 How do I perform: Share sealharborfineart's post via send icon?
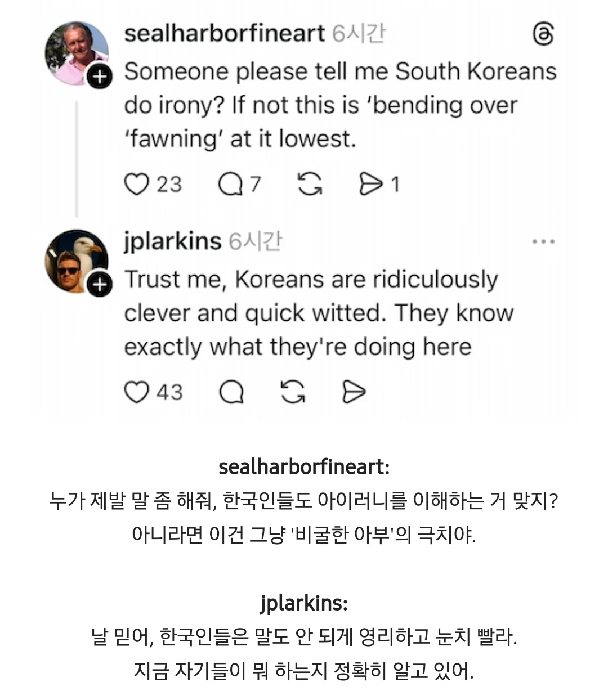(x=370, y=184)
